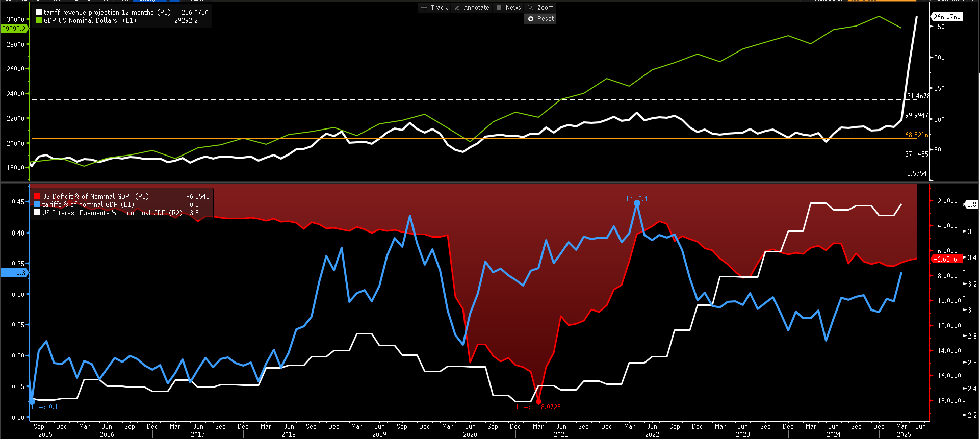Select the Zoom magnifier tool
The image size is (980, 439).
click(540, 8)
